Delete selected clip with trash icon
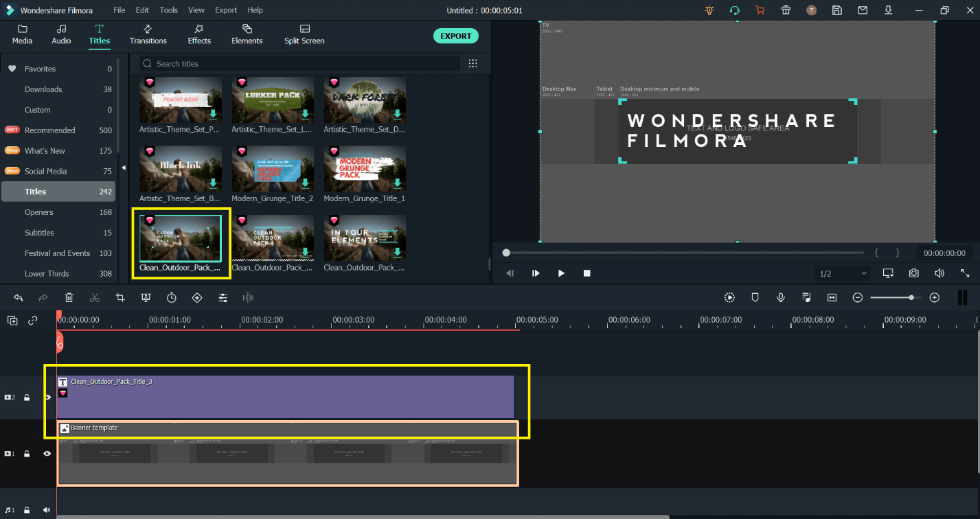 pos(69,297)
